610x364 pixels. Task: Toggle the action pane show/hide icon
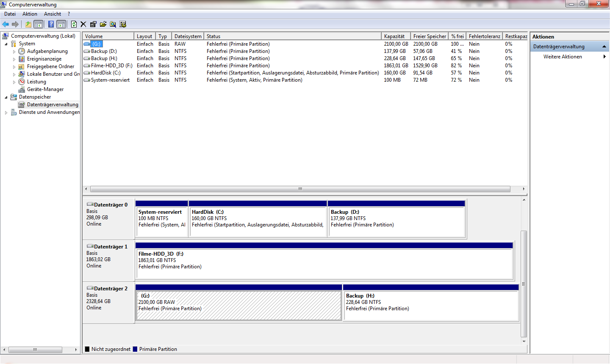[x=61, y=24]
